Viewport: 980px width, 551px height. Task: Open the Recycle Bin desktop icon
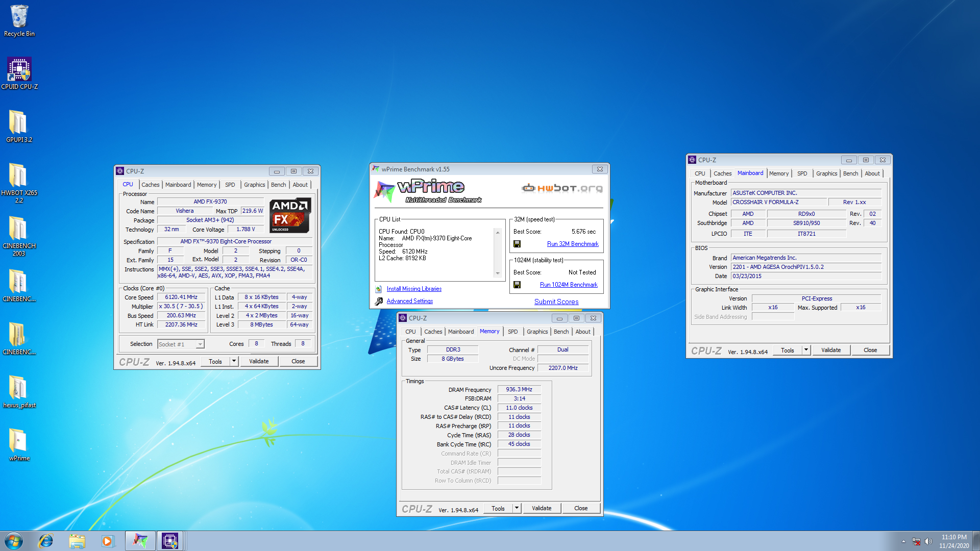point(19,21)
